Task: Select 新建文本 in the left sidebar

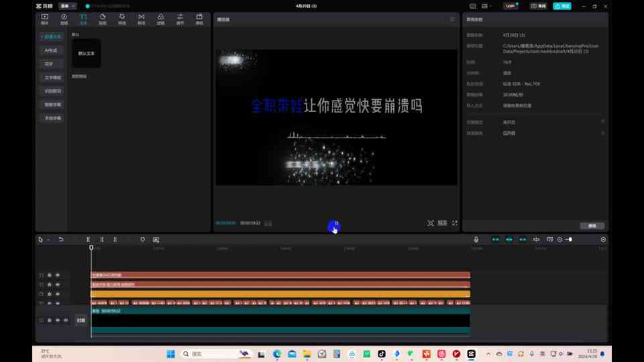Action: pos(52,37)
